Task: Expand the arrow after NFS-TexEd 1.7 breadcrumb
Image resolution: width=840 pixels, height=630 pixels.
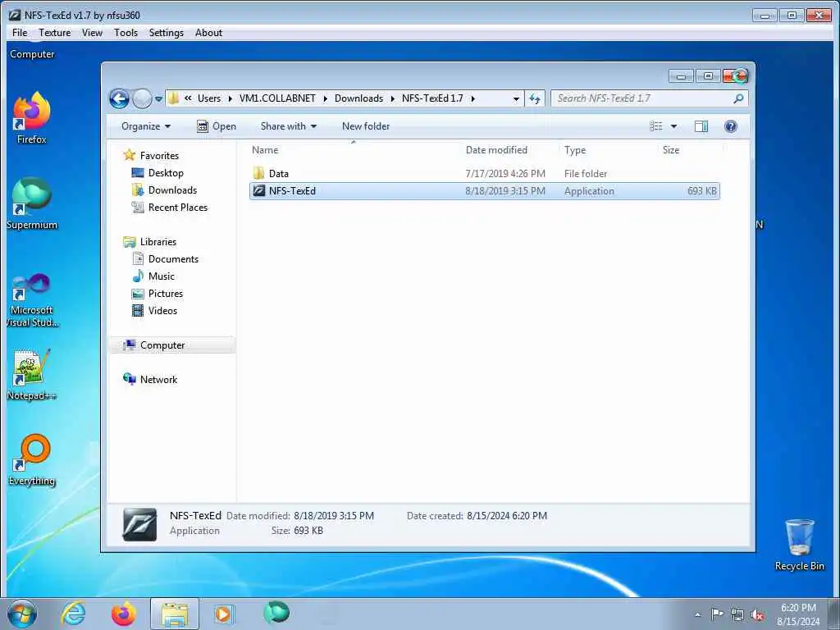Action: point(473,98)
